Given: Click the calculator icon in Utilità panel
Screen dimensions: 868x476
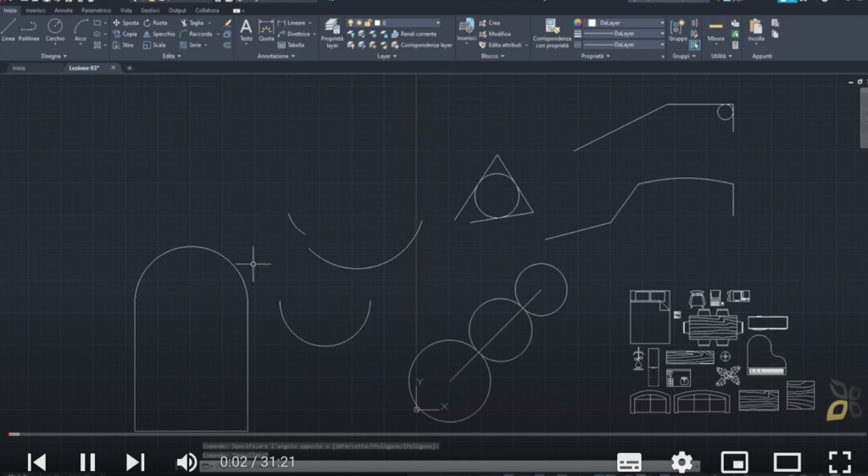Looking at the screenshot, I should (735, 45).
